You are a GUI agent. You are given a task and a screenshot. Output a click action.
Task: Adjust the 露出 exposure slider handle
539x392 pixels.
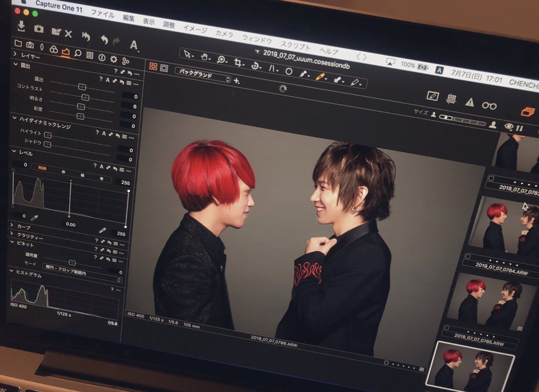coord(82,87)
